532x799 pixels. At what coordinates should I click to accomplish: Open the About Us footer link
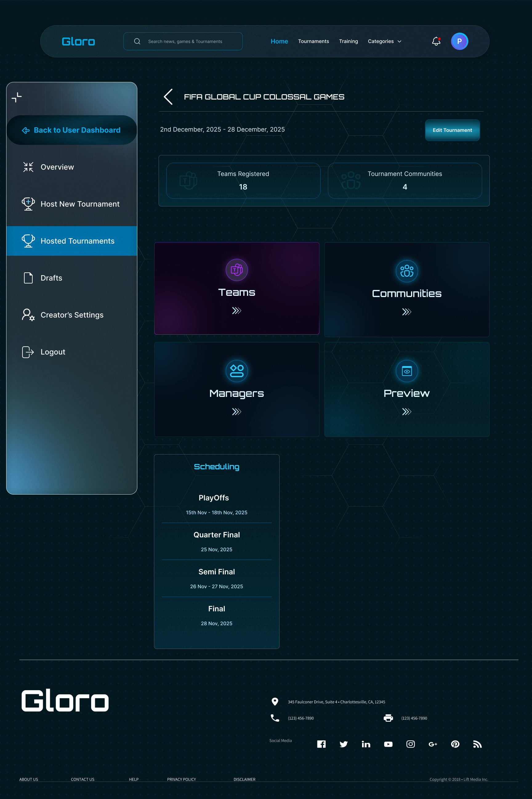29,779
